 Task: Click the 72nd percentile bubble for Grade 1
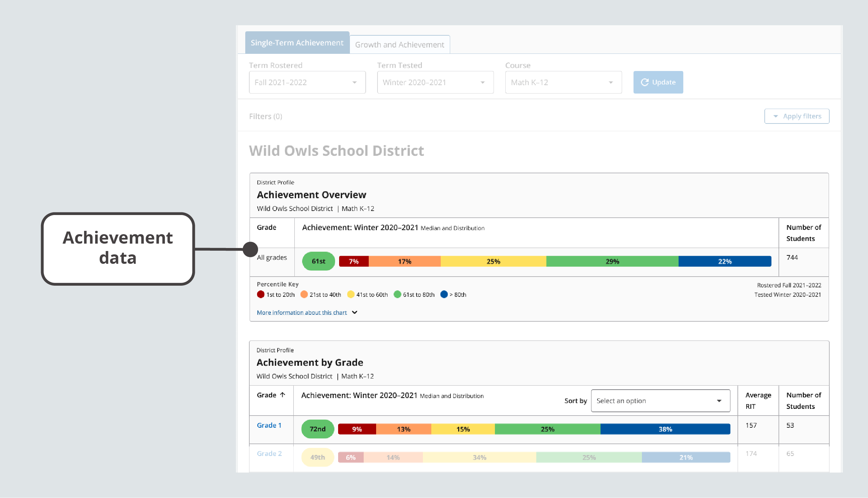pos(316,429)
